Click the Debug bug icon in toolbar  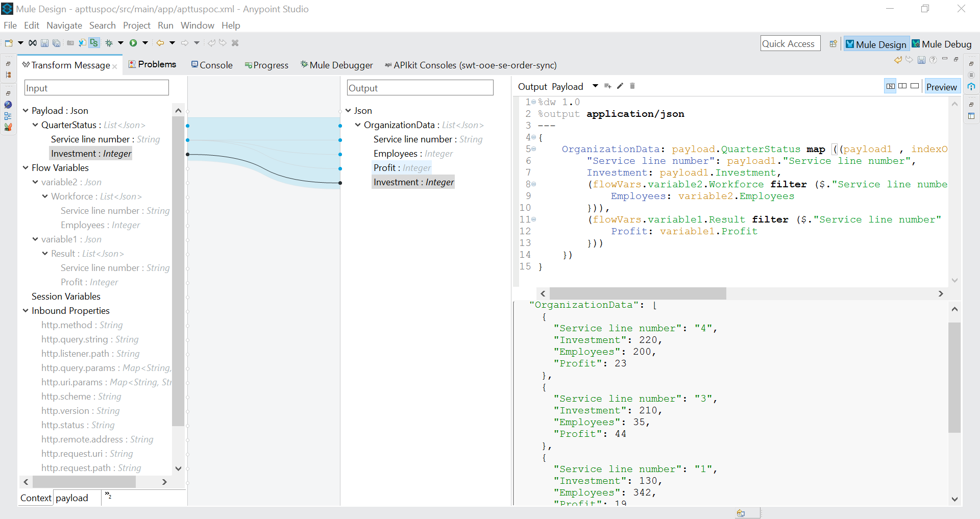109,43
